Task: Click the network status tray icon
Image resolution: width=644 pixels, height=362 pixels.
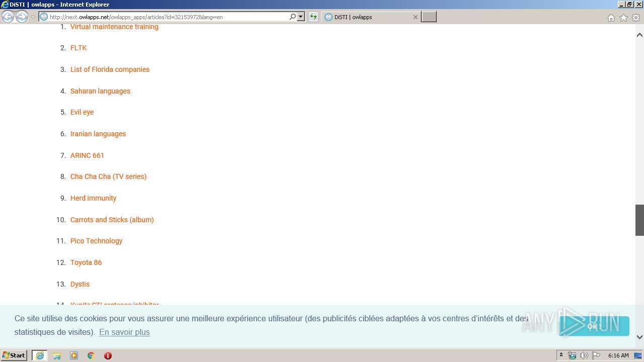Action: 572,355
